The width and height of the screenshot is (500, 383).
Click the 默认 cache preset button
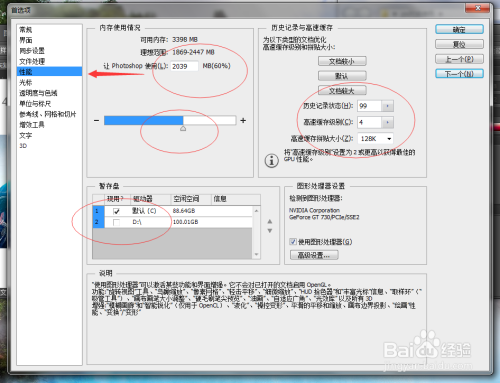pyautogui.click(x=342, y=76)
